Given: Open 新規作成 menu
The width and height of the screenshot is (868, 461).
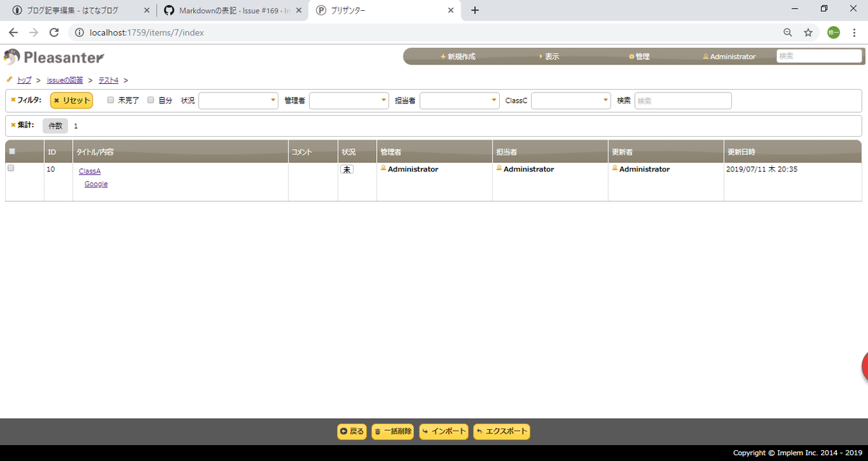Looking at the screenshot, I should click(x=458, y=56).
